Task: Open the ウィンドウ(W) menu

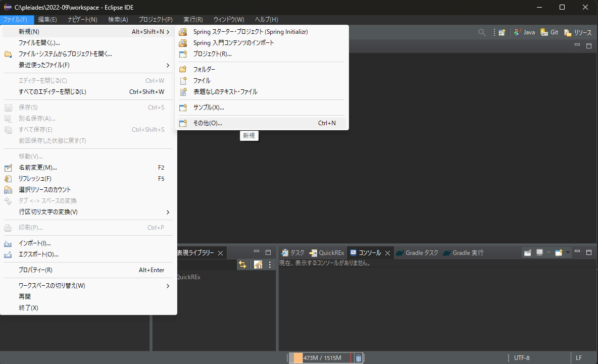Action: click(x=229, y=20)
